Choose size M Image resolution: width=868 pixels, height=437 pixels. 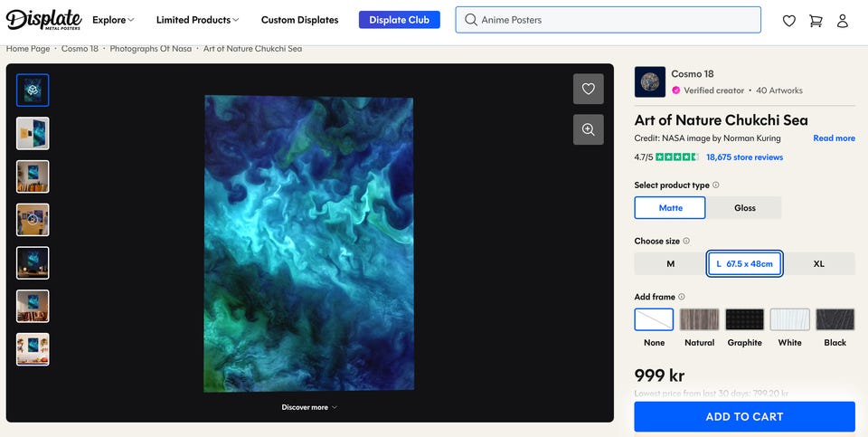tap(670, 263)
